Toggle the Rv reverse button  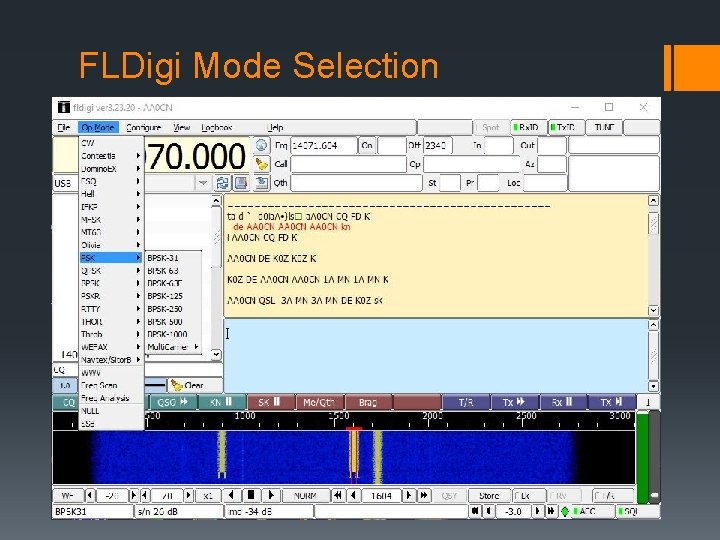pyautogui.click(x=563, y=496)
